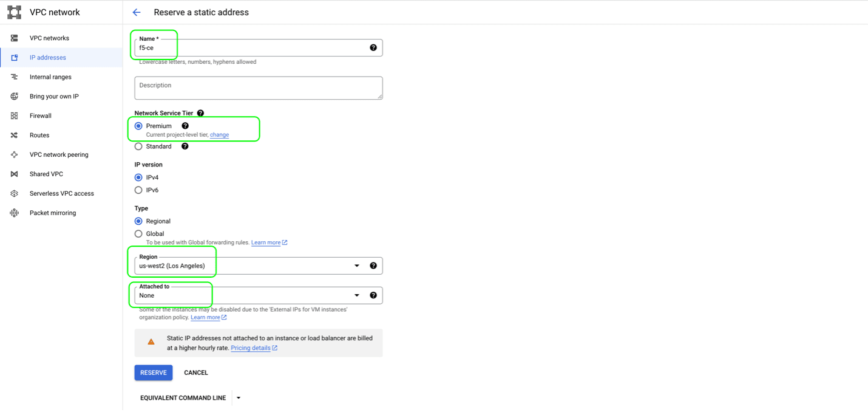Click the help icon in the Region field

point(373,266)
